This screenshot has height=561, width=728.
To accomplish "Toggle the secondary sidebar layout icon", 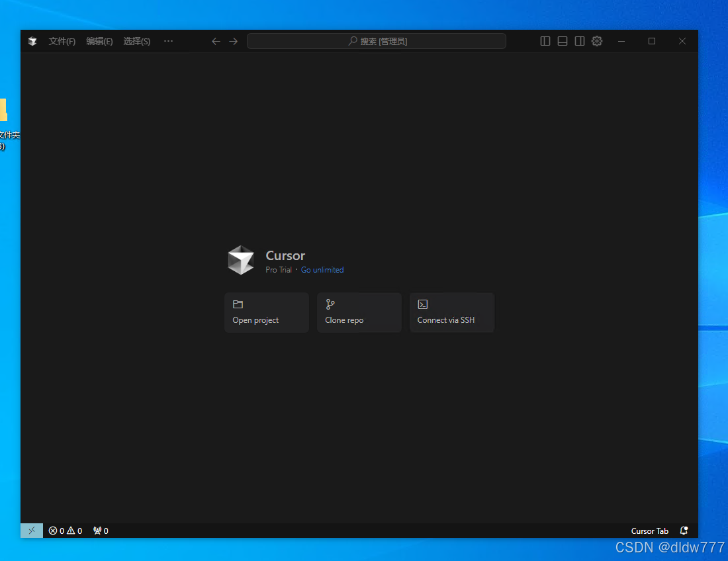I will click(580, 41).
